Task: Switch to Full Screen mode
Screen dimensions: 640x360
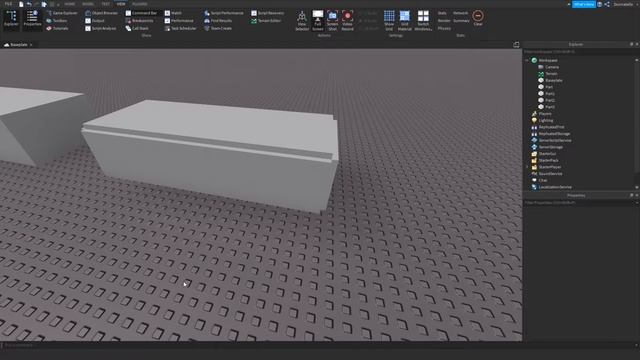Action: point(318,21)
